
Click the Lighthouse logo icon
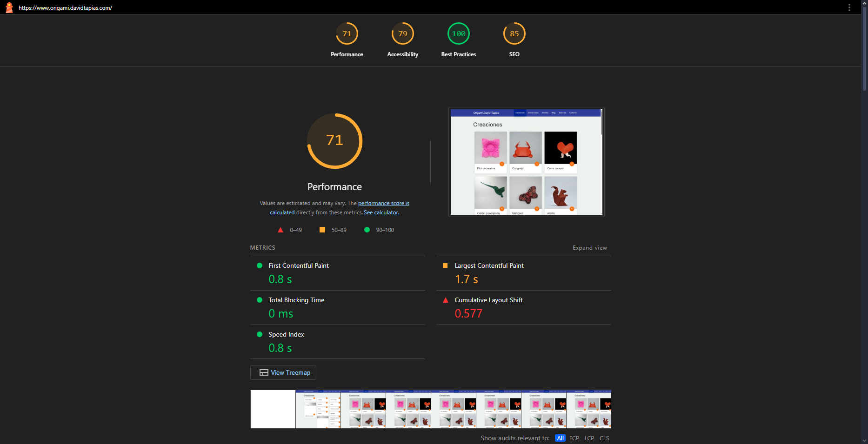pos(9,7)
